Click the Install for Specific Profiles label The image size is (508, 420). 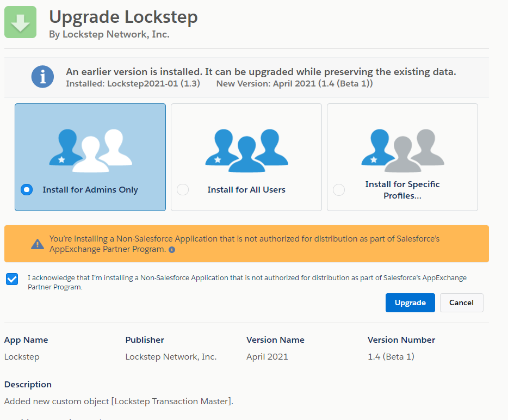(x=402, y=190)
